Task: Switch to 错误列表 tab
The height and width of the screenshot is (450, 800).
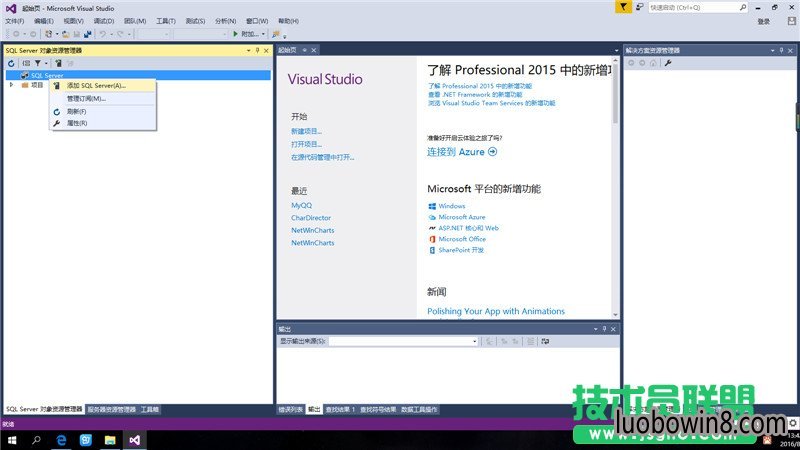Action: coord(290,409)
